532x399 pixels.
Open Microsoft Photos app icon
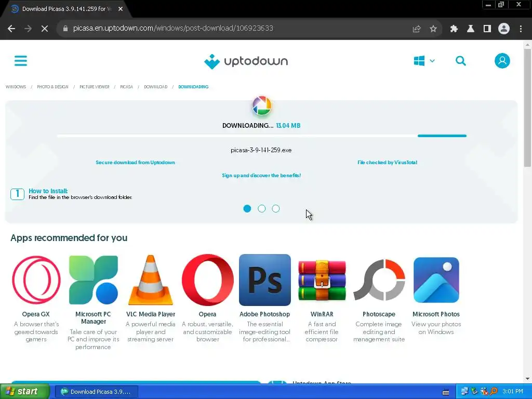click(436, 280)
